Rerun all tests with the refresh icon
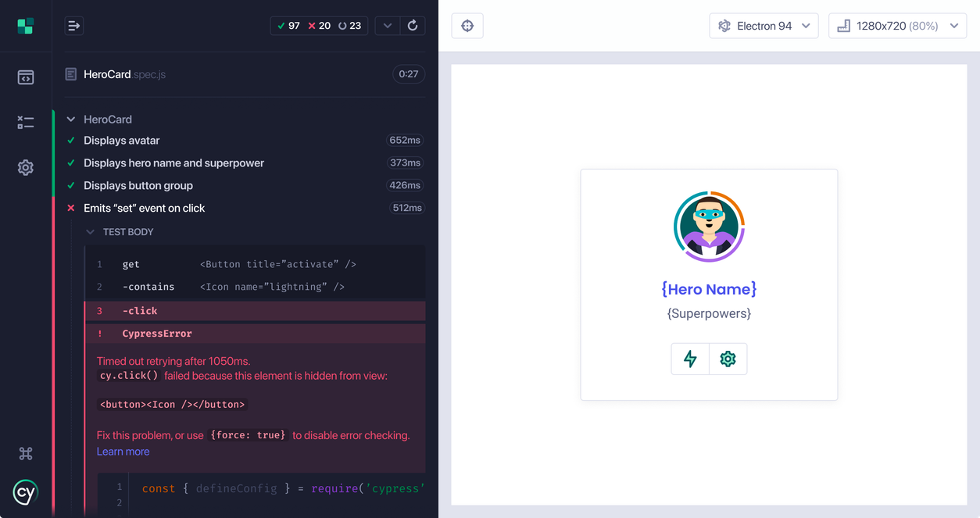This screenshot has height=518, width=980. [413, 25]
